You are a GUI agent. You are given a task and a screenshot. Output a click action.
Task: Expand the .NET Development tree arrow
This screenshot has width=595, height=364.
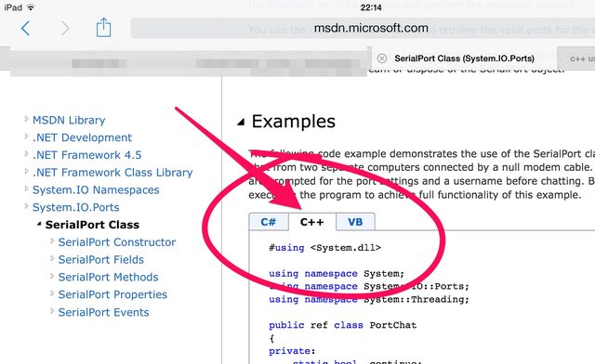[x=26, y=136]
